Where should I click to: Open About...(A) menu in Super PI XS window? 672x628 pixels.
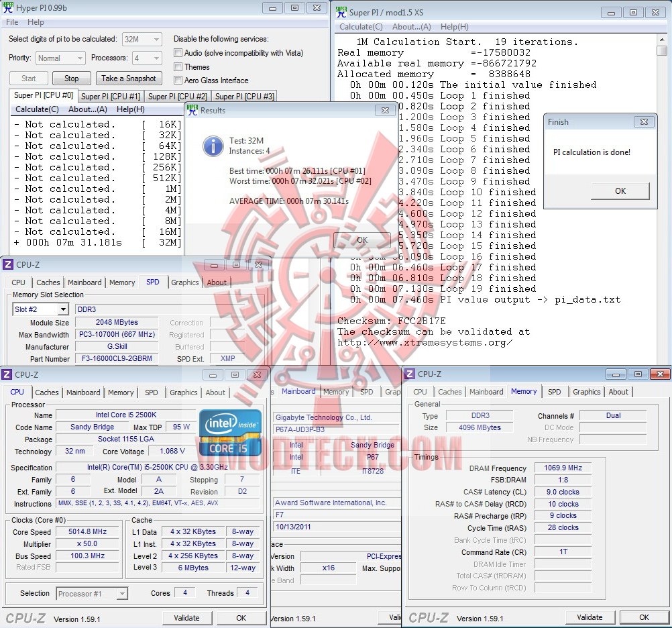pyautogui.click(x=411, y=27)
